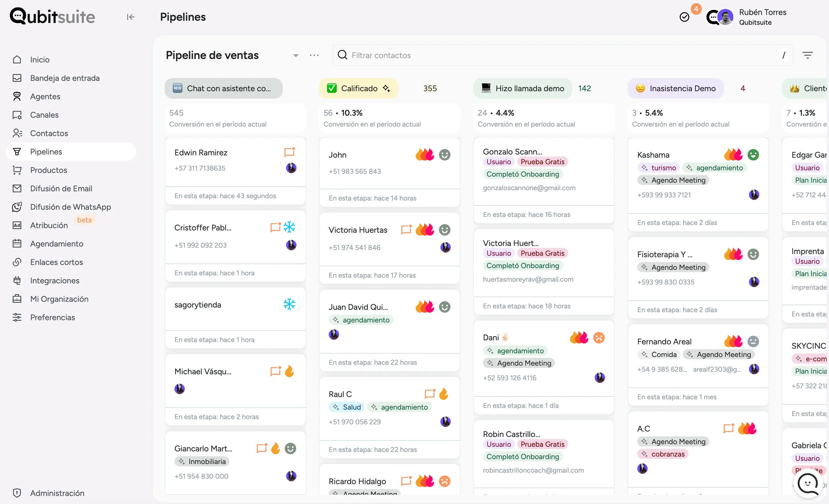Focus the Filtrar contactos search field
This screenshot has width=829, height=504.
(562, 55)
